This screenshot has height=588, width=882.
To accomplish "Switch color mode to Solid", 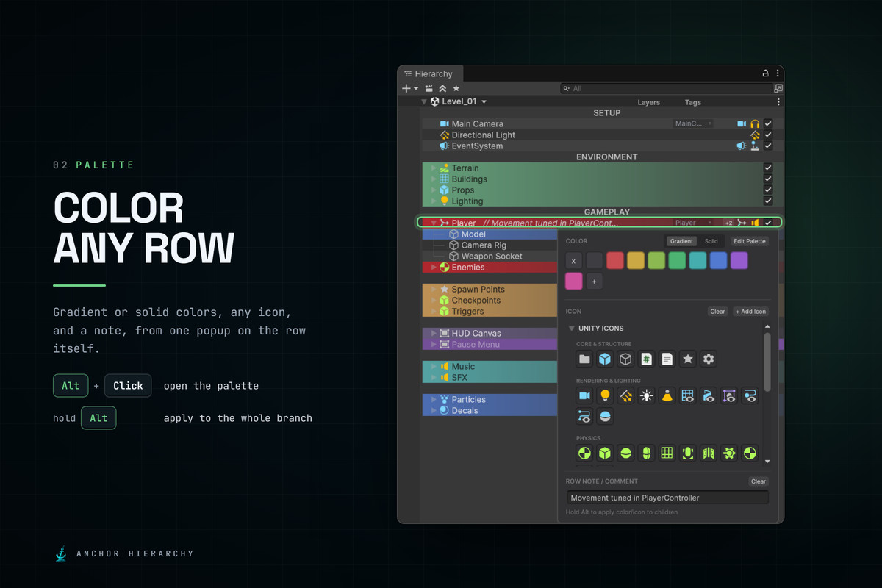I will pos(711,241).
